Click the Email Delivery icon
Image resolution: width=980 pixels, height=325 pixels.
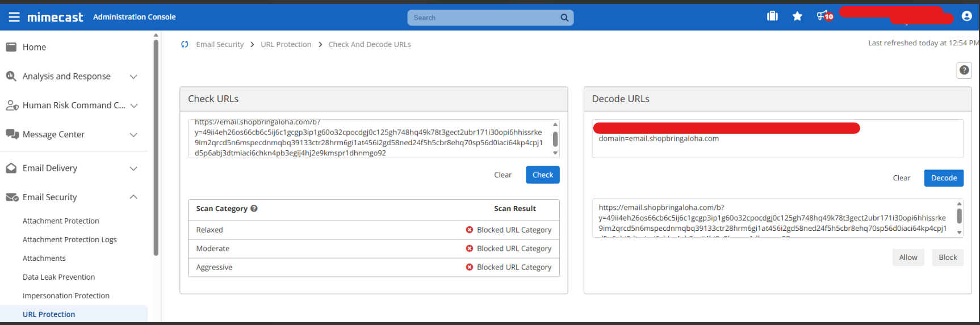[11, 168]
